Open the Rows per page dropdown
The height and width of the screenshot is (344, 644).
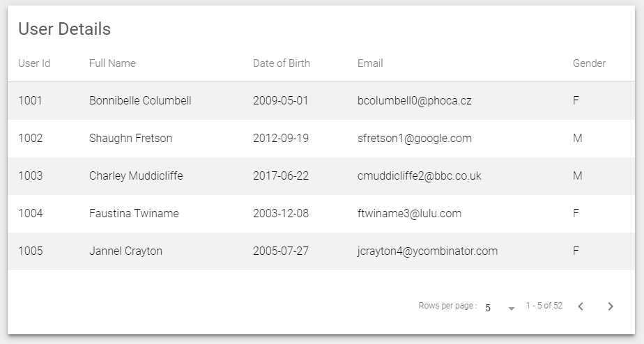pos(511,308)
